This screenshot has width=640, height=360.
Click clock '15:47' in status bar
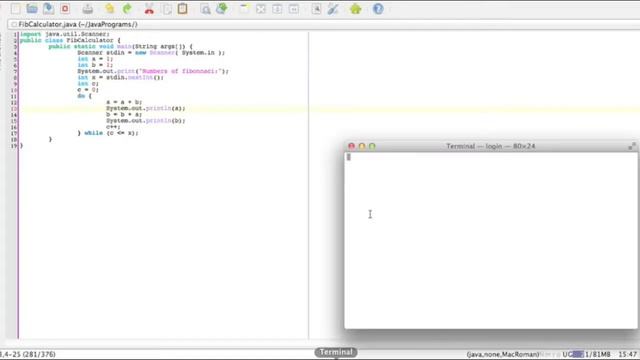(x=628, y=354)
